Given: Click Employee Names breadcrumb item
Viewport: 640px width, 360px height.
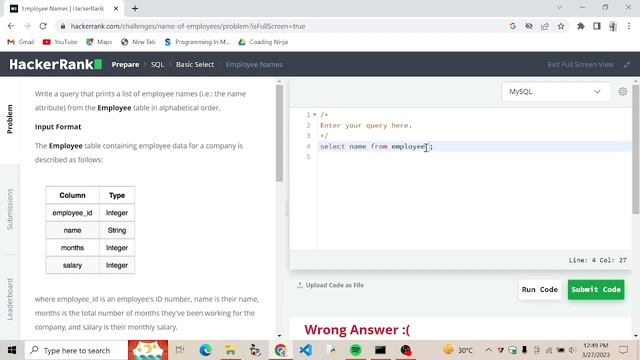Looking at the screenshot, I should pyautogui.click(x=254, y=64).
